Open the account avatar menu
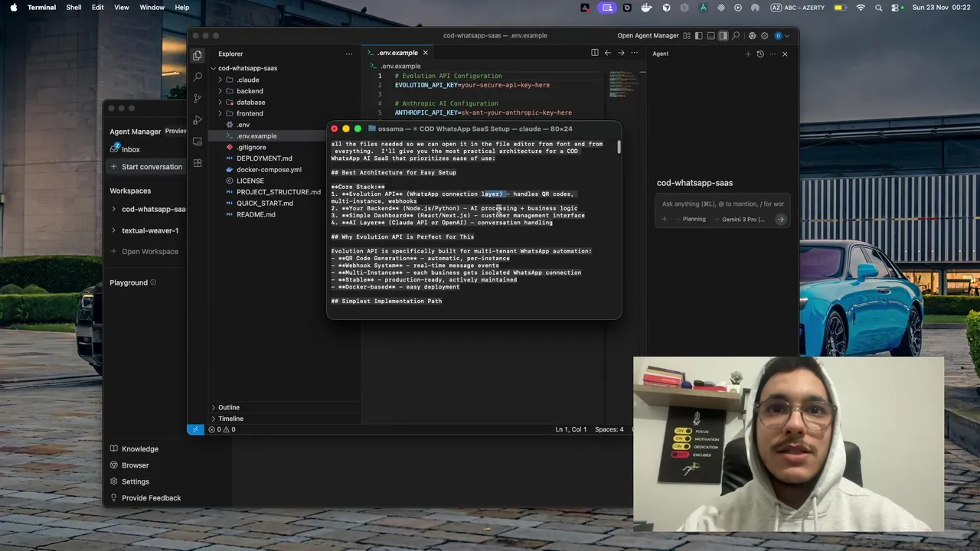980x551 pixels. [778, 35]
